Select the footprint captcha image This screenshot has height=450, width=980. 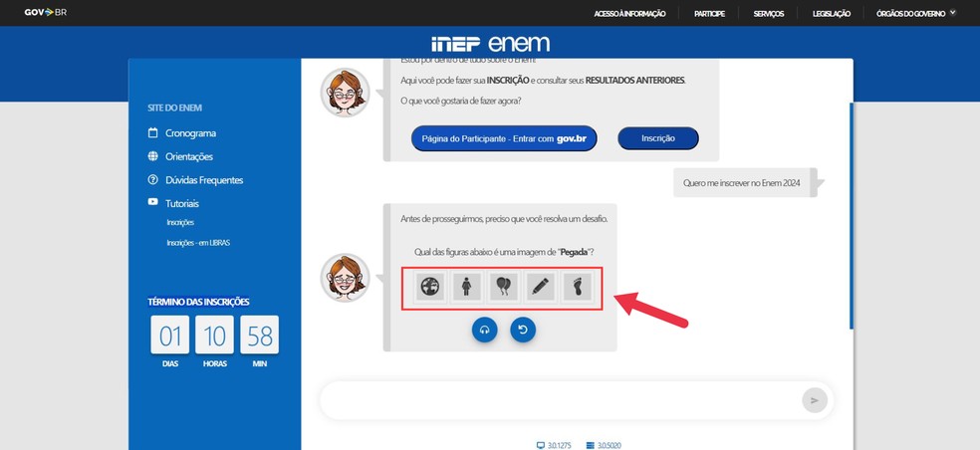pos(578,287)
